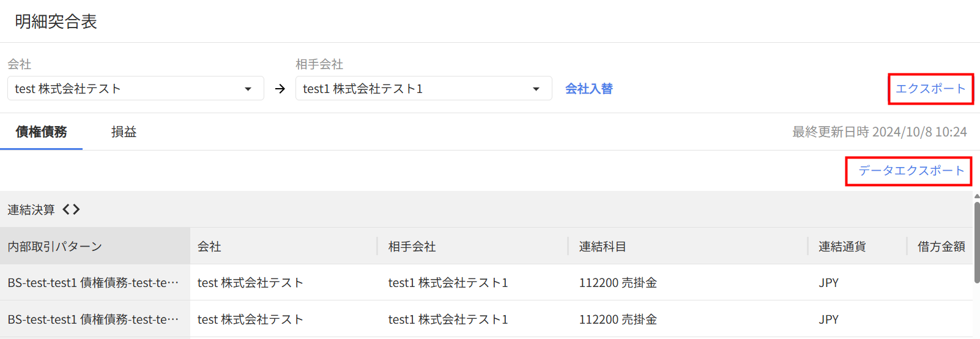Screen dimensions: 980x339
Task: Click the 連結通貨 column header
Action: pos(842,247)
